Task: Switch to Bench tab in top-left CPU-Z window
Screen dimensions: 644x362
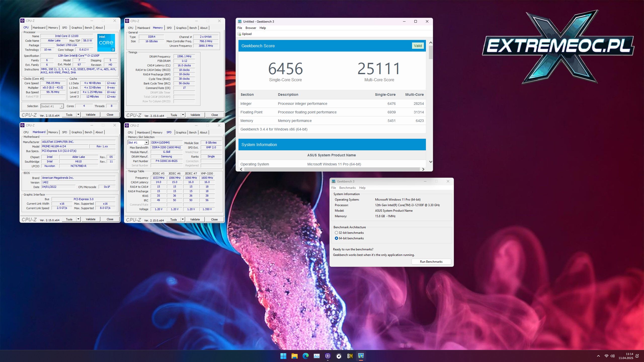Action: (88, 28)
